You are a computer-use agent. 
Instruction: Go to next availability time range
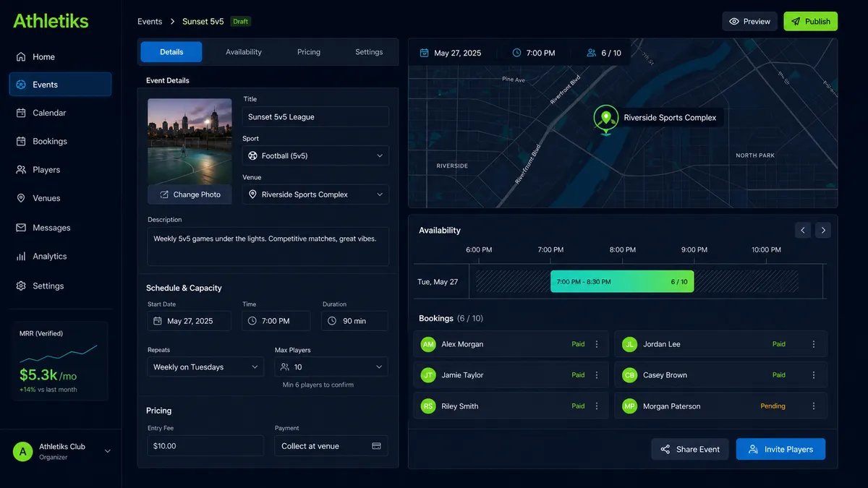pyautogui.click(x=822, y=230)
